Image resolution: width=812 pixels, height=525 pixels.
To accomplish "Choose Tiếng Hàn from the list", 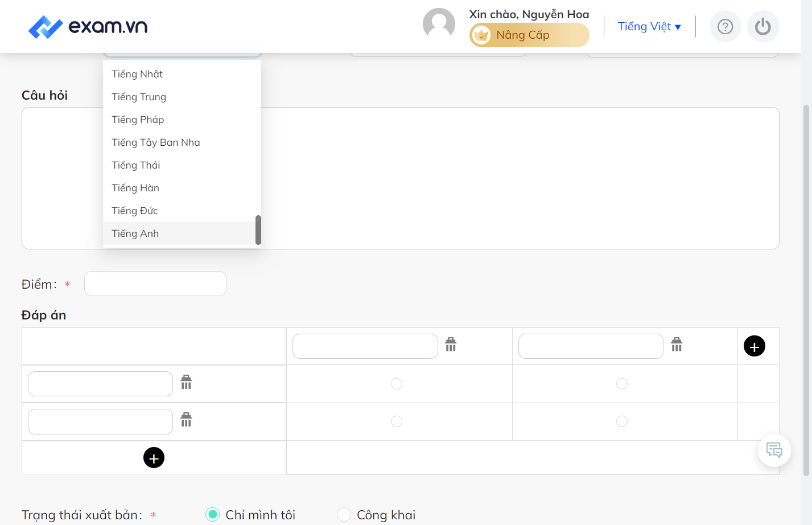I will coord(182,188).
